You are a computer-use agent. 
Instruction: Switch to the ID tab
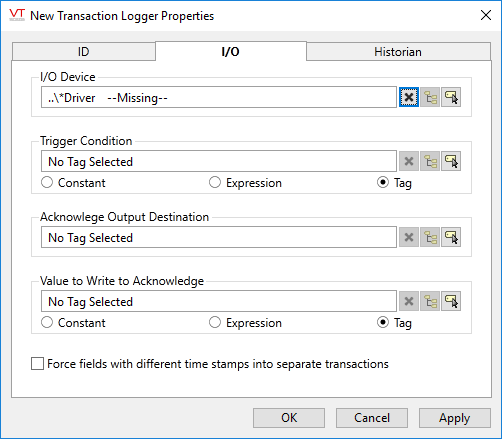coord(84,52)
